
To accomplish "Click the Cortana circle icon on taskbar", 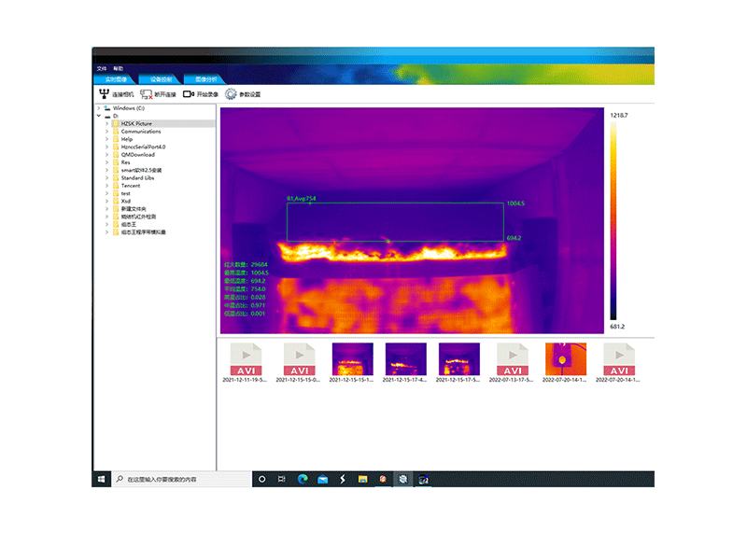I will [261, 479].
